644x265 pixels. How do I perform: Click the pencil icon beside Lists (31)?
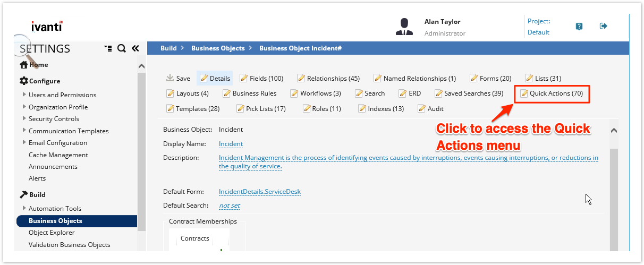coord(529,78)
